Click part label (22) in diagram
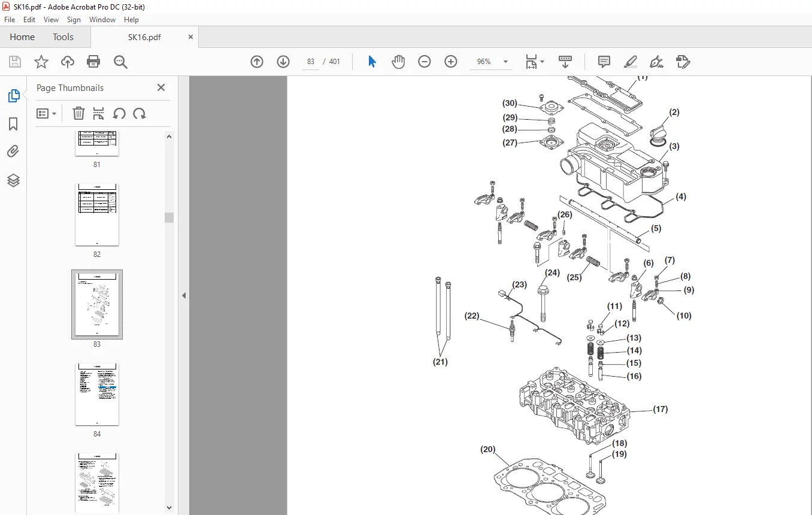812x515 pixels. (x=472, y=316)
